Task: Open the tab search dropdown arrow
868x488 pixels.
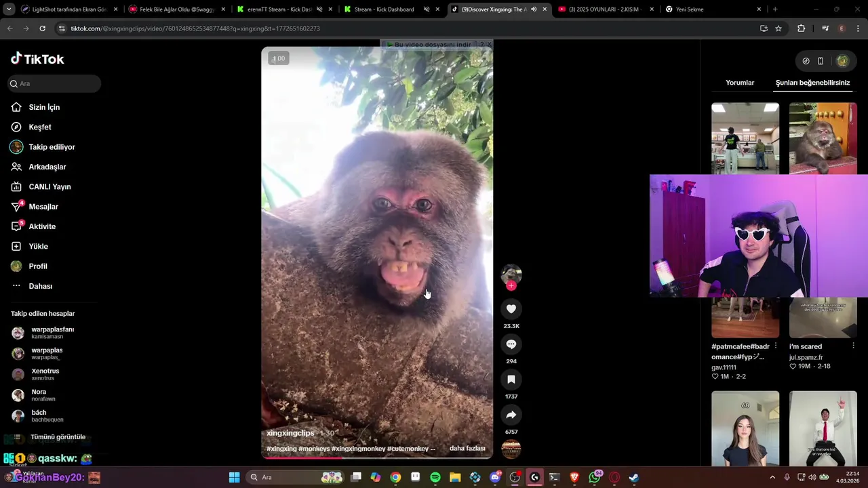Action: click(9, 9)
